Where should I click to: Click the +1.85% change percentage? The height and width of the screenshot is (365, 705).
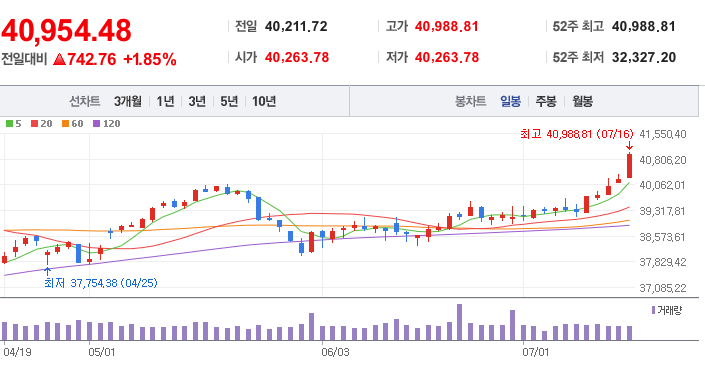[x=149, y=59]
